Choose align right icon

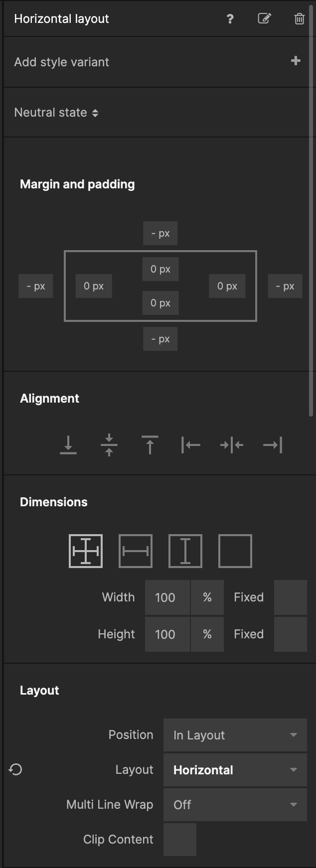[273, 445]
